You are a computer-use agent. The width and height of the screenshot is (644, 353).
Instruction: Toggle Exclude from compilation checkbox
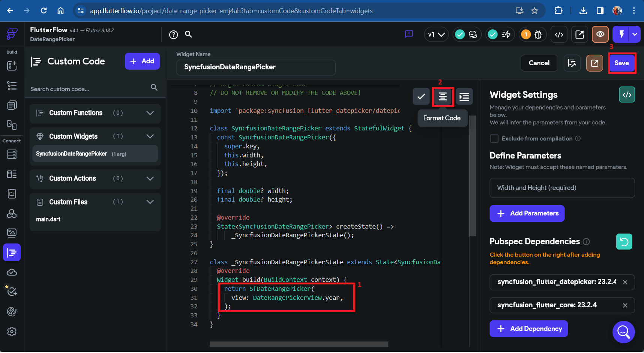pyautogui.click(x=494, y=139)
